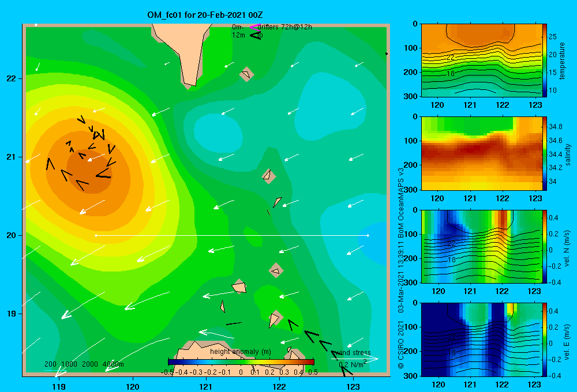The height and width of the screenshot is (392, 577).
Task: Click the magenta 0m drifter arrow legend symbol
Action: coord(255,27)
